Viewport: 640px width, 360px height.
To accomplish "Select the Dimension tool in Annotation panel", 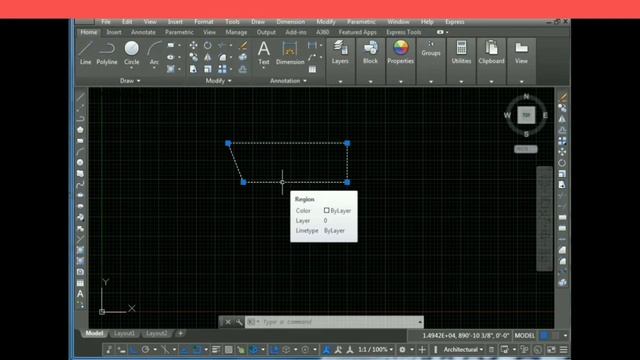I will (290, 53).
